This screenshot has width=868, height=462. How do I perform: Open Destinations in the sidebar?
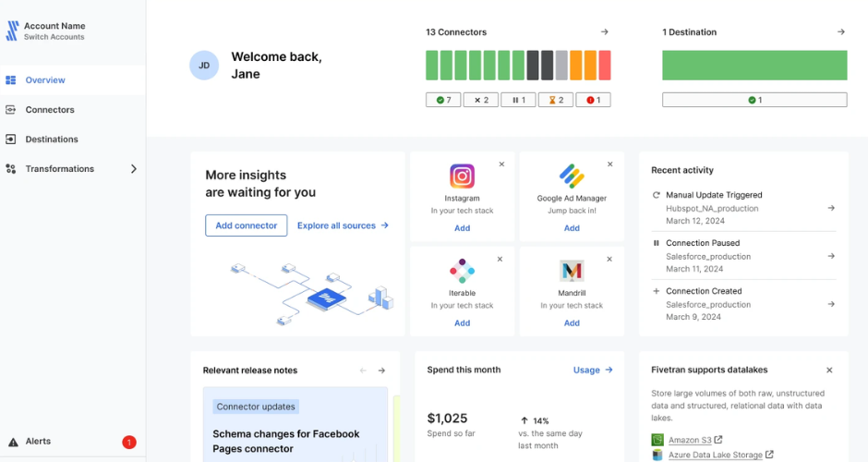pyautogui.click(x=52, y=140)
